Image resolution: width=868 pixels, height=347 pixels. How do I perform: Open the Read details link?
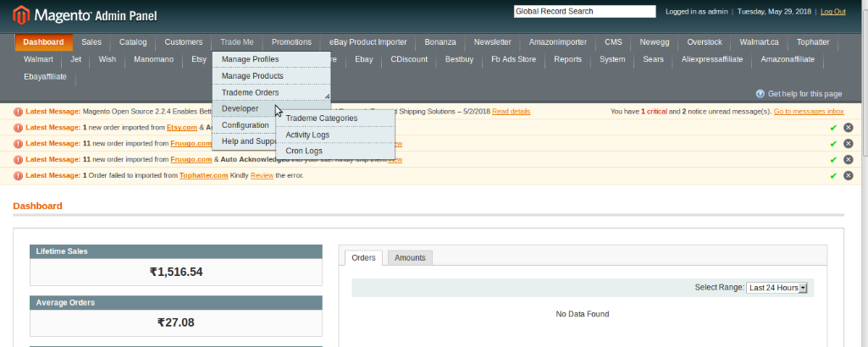511,111
